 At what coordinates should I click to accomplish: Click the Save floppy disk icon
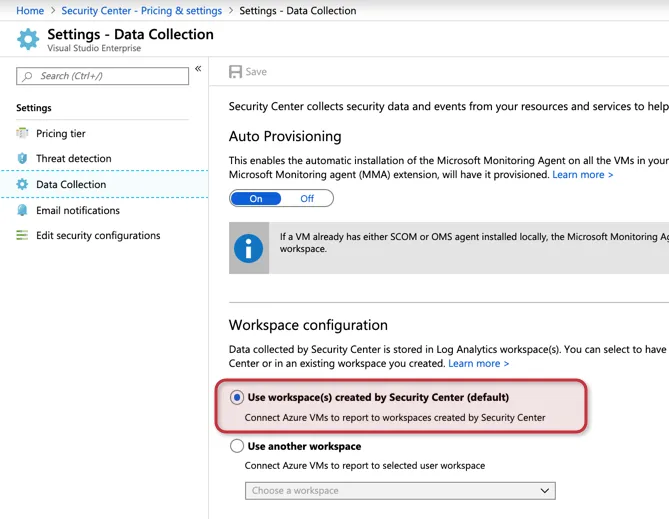[235, 72]
